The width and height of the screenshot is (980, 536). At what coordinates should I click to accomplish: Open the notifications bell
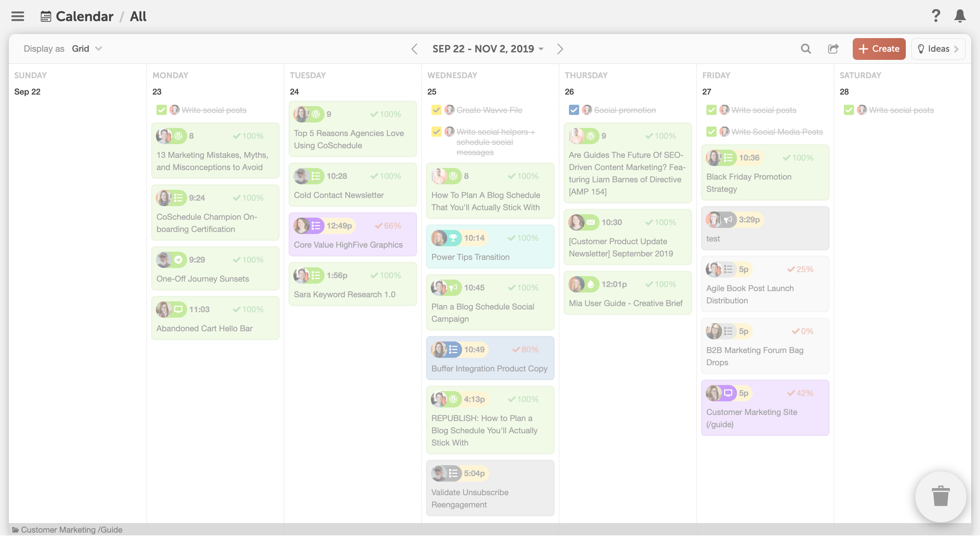pyautogui.click(x=960, y=16)
